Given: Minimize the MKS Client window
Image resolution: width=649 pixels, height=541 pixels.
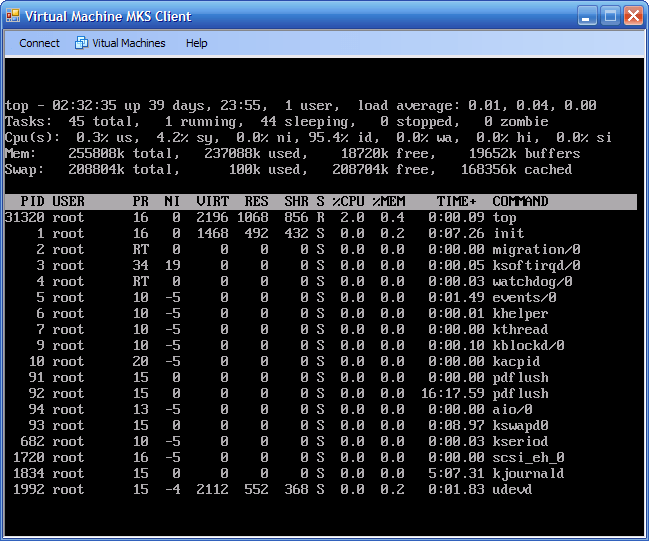Looking at the screenshot, I should [x=589, y=16].
